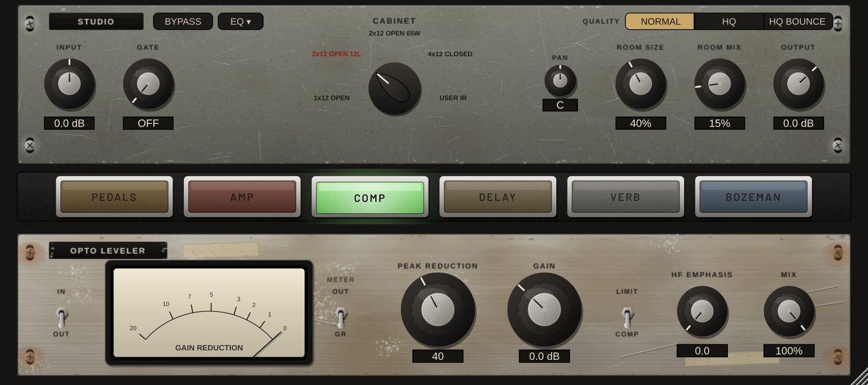Screen dimensions: 868x385
Task: Open the EQ dropdown menu
Action: click(240, 21)
